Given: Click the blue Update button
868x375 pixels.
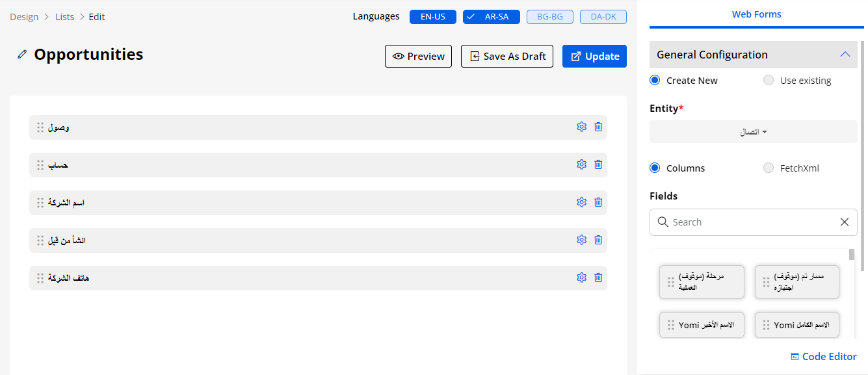Looking at the screenshot, I should click(x=594, y=57).
